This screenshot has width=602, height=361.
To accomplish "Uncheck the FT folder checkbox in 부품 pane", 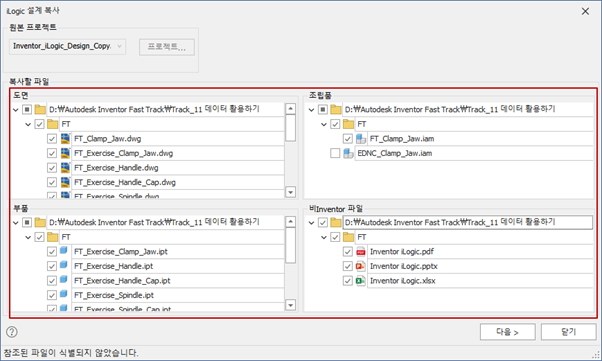I will tap(39, 237).
